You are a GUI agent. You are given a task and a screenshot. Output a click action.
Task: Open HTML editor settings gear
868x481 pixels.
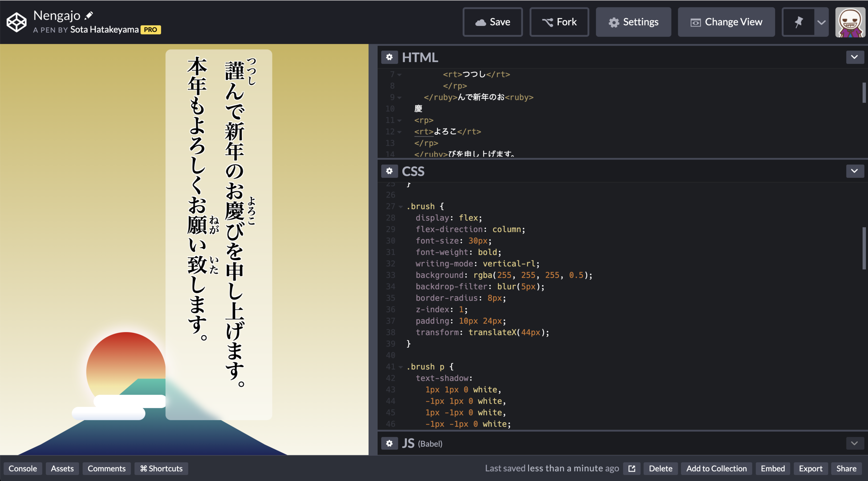pyautogui.click(x=389, y=57)
